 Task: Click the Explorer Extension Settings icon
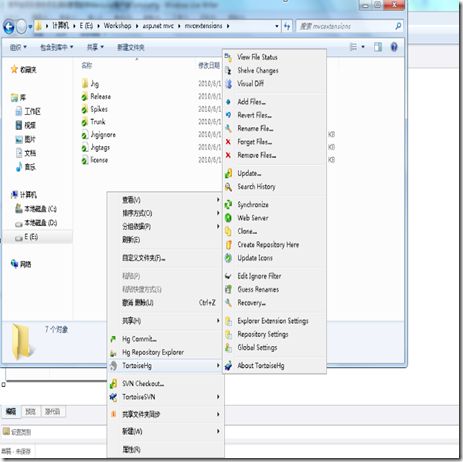pyautogui.click(x=228, y=321)
